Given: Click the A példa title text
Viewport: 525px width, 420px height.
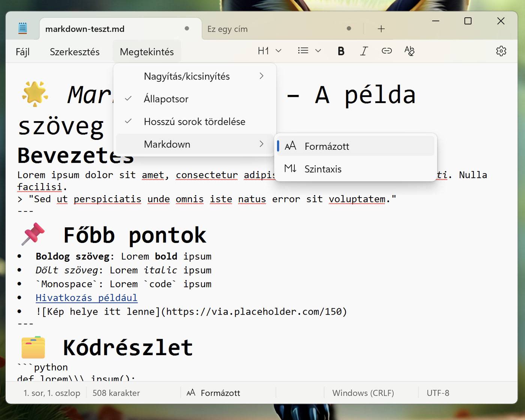Looking at the screenshot, I should tap(365, 94).
